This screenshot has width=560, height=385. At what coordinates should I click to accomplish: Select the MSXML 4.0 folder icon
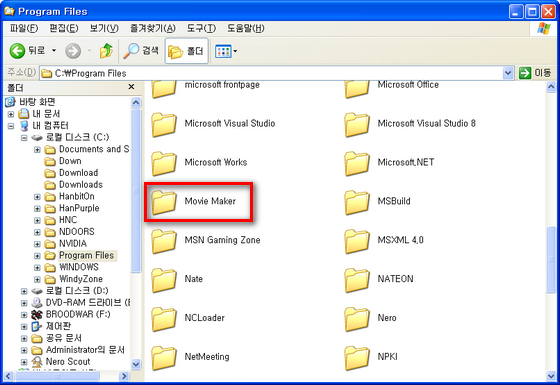pos(357,241)
